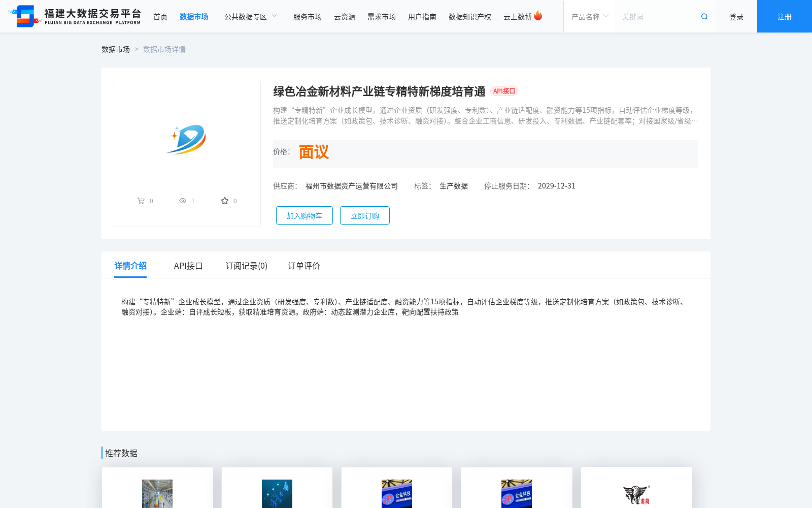Screen dimensions: 812x508
Task: Click the search magnifier icon
Action: coord(704,17)
